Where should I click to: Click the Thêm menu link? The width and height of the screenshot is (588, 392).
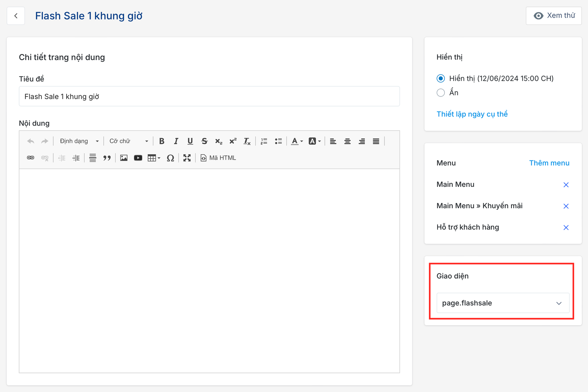(549, 163)
